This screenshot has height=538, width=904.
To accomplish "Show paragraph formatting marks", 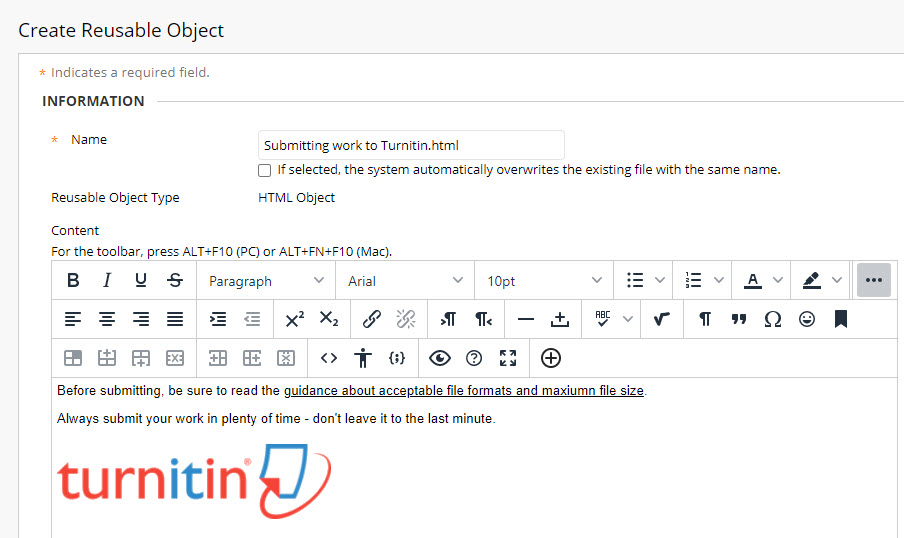I will [x=705, y=319].
